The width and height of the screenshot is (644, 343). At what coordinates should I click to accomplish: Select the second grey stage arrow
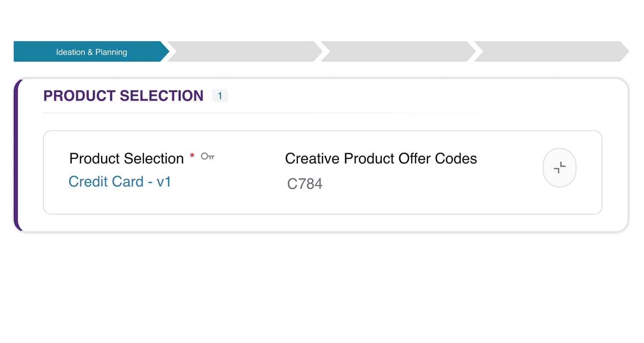click(244, 52)
